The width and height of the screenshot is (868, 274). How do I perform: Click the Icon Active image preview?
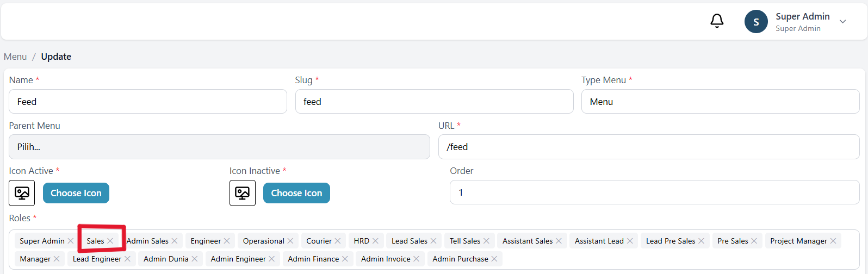pyautogui.click(x=22, y=193)
